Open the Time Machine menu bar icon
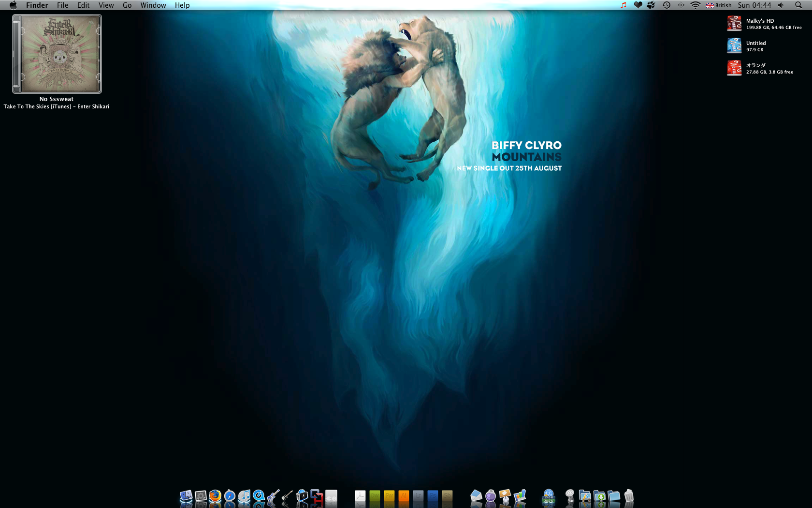 click(x=667, y=5)
